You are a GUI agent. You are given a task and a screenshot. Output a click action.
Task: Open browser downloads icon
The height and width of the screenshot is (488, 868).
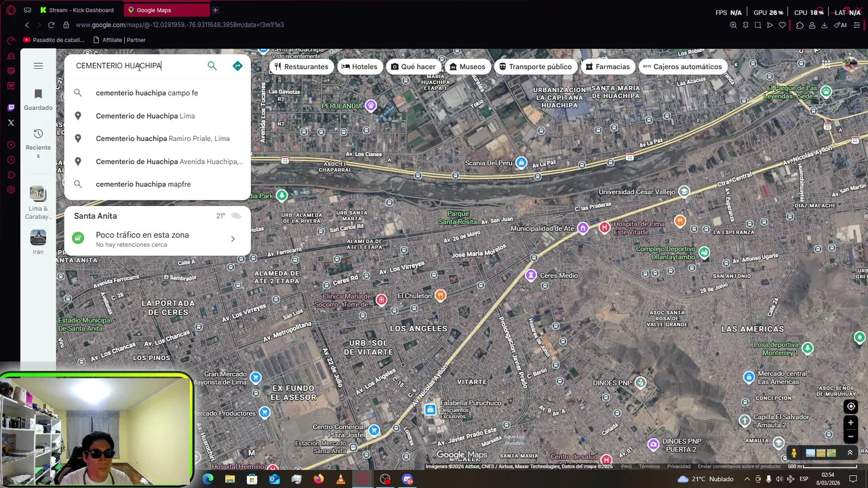824,25
